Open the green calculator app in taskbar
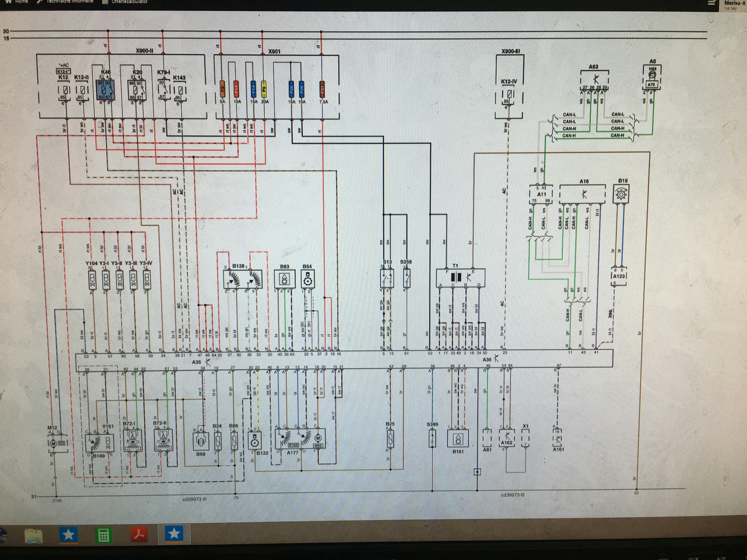The image size is (747, 560). click(104, 535)
